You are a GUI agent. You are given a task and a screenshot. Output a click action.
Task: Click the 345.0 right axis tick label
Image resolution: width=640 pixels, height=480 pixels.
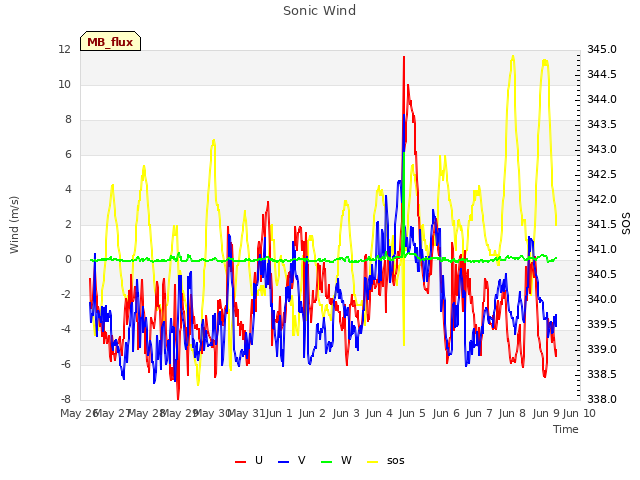coord(602,49)
